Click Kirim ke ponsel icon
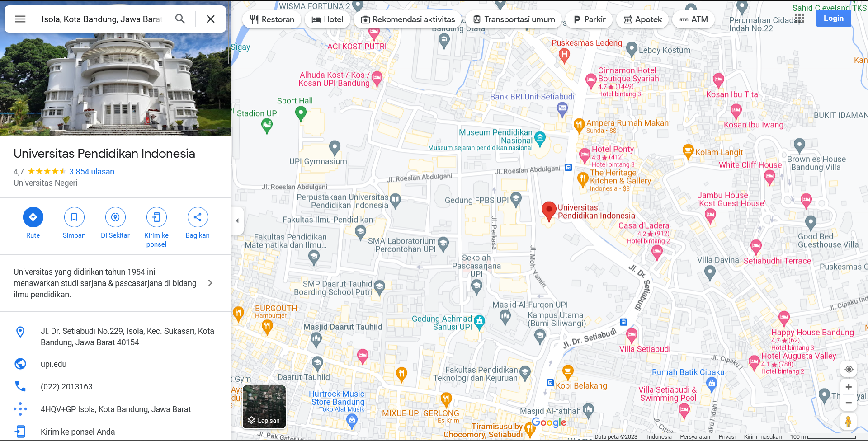The width and height of the screenshot is (868, 441). point(156,217)
